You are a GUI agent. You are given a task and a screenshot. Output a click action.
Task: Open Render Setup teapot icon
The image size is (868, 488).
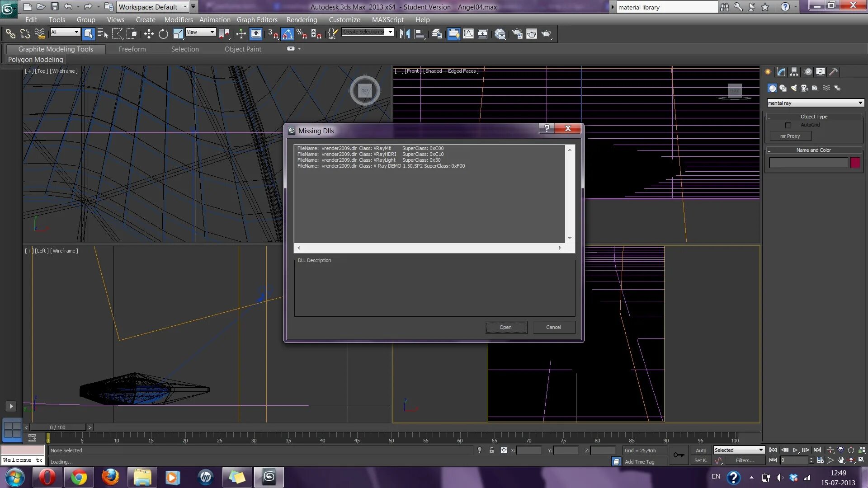click(x=517, y=33)
